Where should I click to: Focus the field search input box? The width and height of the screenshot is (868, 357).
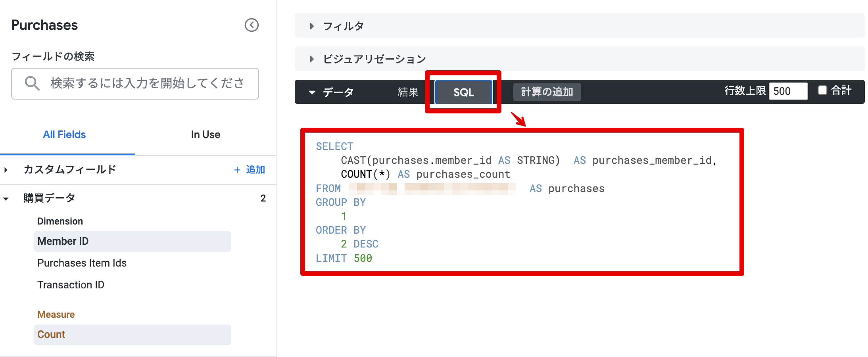[147, 83]
